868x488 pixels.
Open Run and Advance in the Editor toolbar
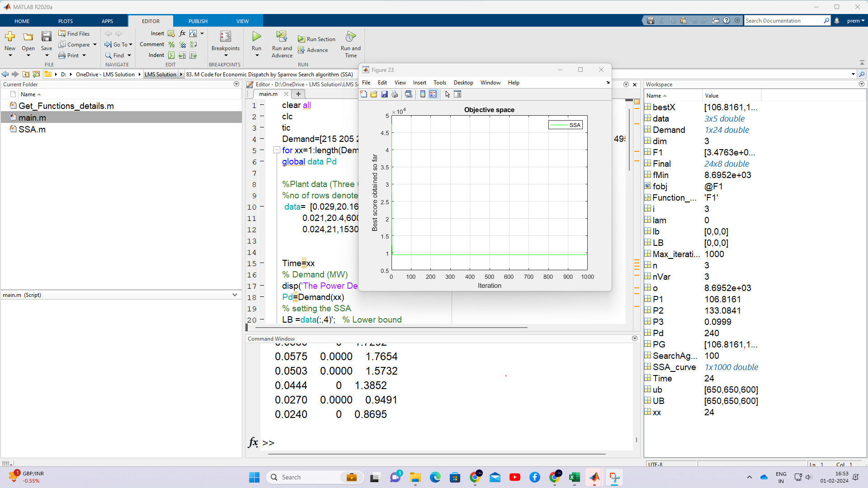click(x=282, y=44)
